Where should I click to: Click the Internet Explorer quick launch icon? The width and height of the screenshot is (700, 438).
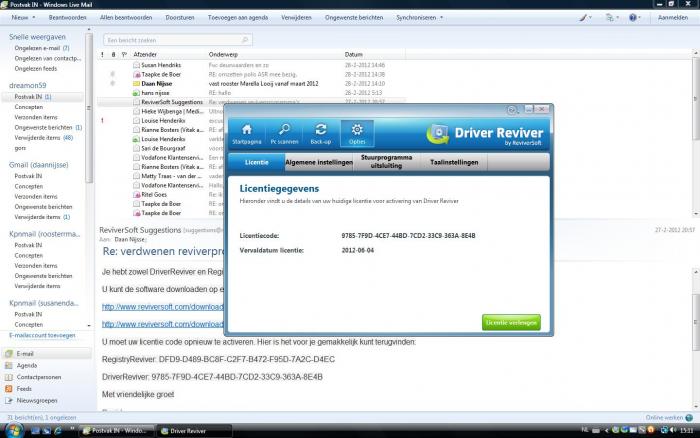[x=58, y=431]
